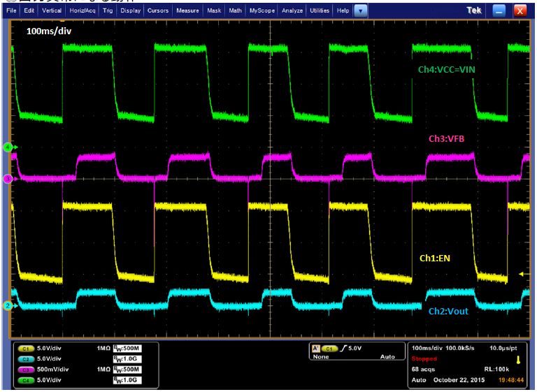Image resolution: width=537 pixels, height=392 pixels.
Task: Click the trigger coupling None readout
Action: 321,357
